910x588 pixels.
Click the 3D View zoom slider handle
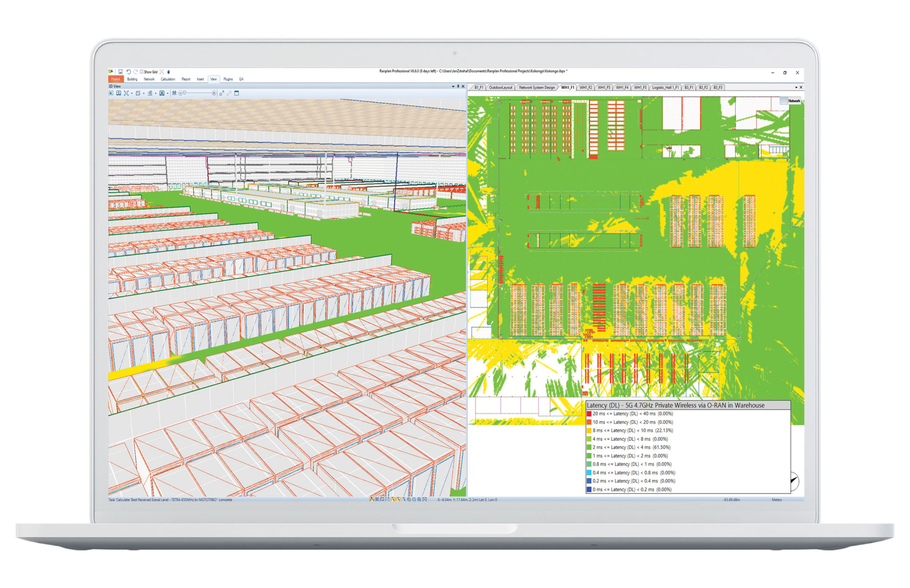pyautogui.click(x=185, y=93)
